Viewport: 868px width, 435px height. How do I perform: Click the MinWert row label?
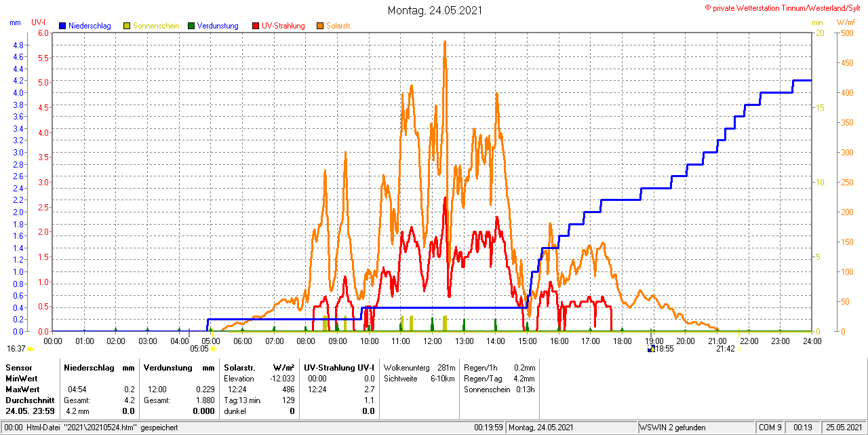coord(22,378)
